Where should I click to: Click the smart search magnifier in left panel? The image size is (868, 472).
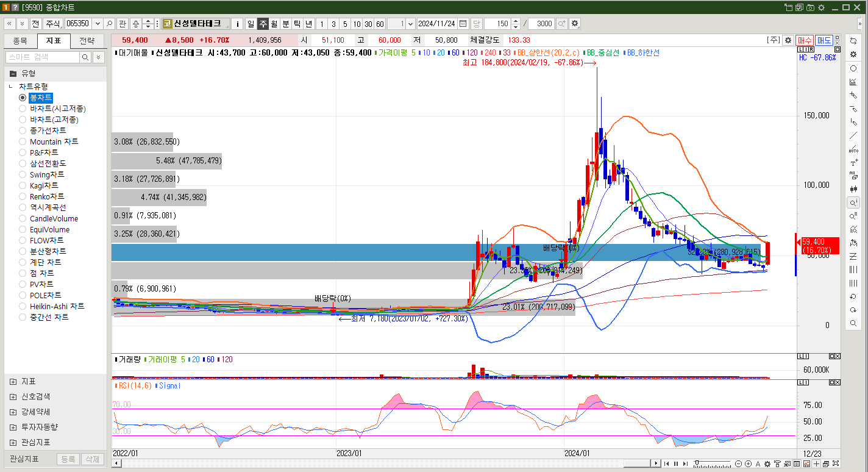click(x=85, y=57)
